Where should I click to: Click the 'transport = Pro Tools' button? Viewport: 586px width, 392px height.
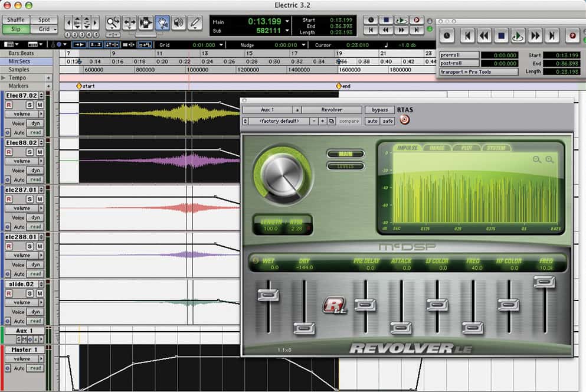pos(479,72)
